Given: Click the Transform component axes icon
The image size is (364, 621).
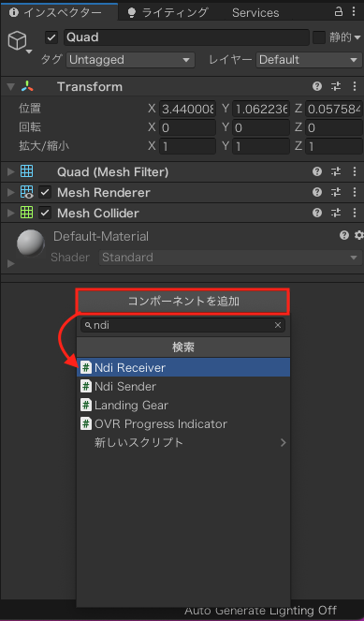Looking at the screenshot, I should point(27,87).
